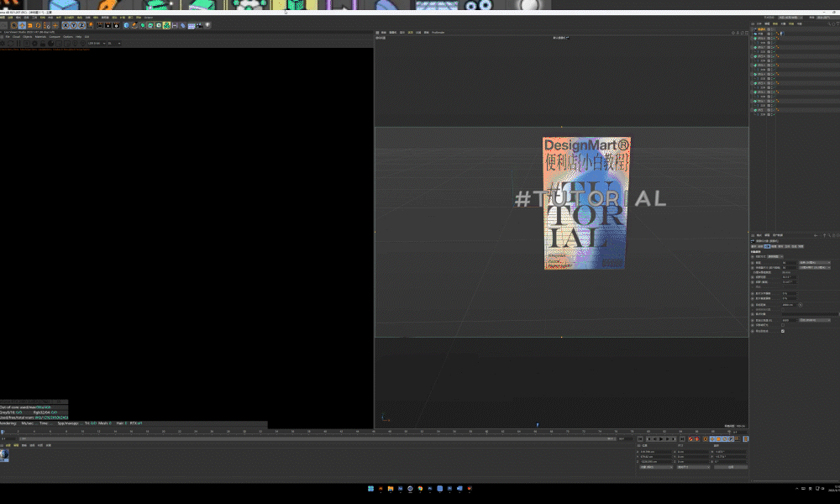Image resolution: width=840 pixels, height=504 pixels.
Task: Toggle the X axis lock
Action: (x=66, y=25)
